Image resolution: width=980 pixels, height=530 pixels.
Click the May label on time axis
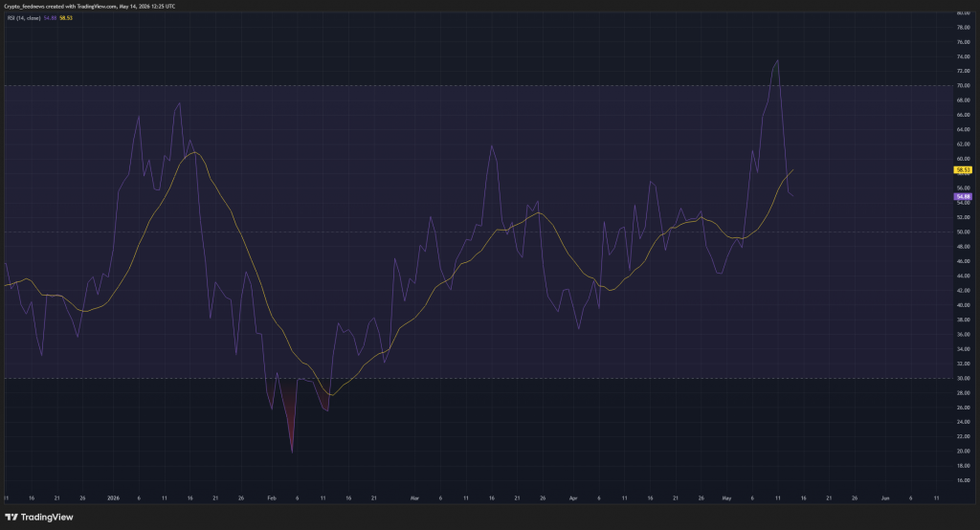pos(726,498)
